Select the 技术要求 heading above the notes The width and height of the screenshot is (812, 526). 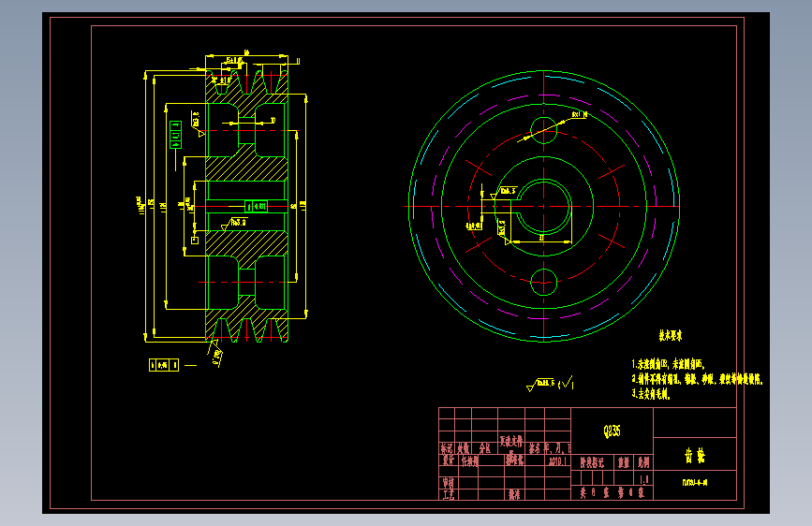click(670, 335)
